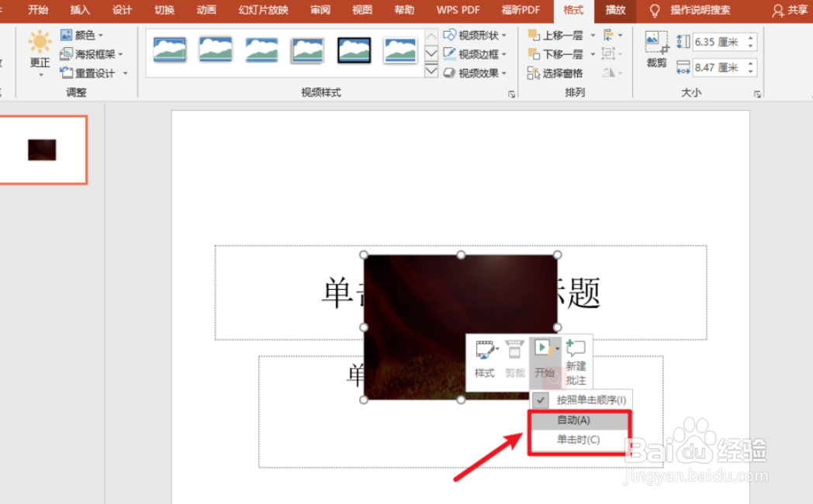Expand the 重置设计 dropdown arrow
Viewport: 813px width, 504px height.
[125, 73]
